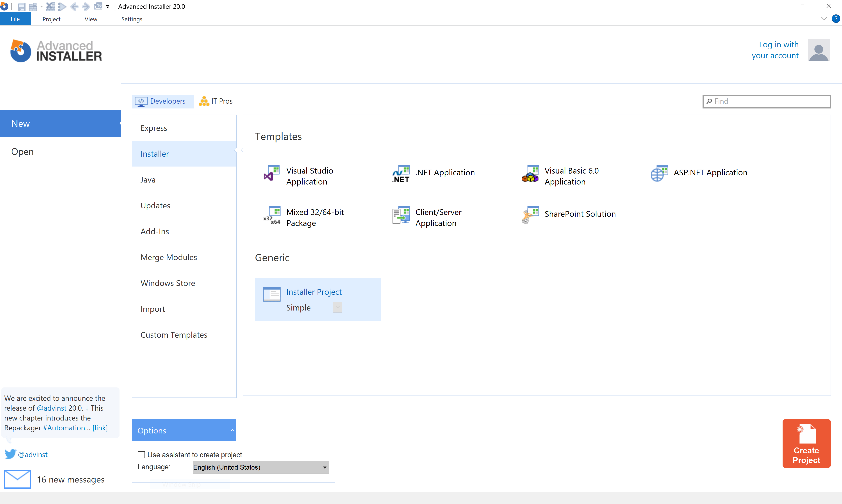Click Log in with your account link

[775, 50]
